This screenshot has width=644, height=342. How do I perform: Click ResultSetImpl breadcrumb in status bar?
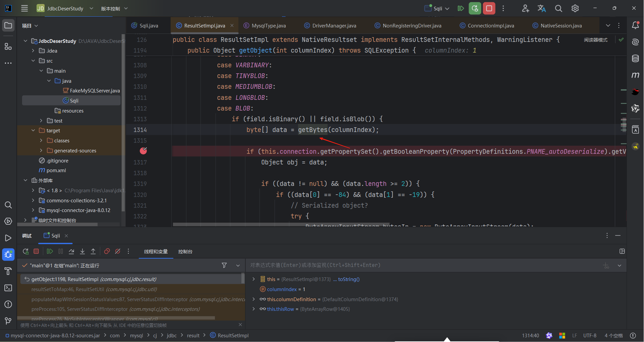(x=229, y=335)
